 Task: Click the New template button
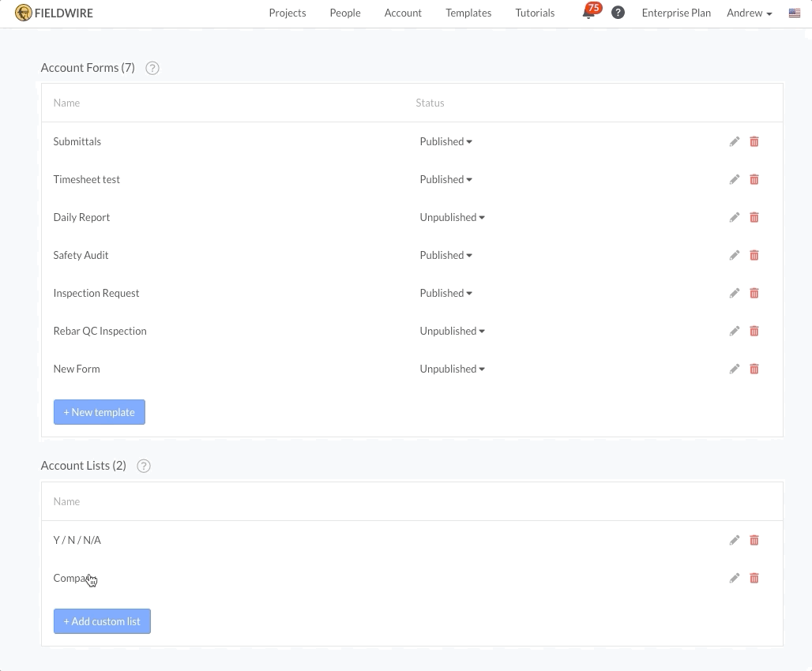tap(99, 411)
